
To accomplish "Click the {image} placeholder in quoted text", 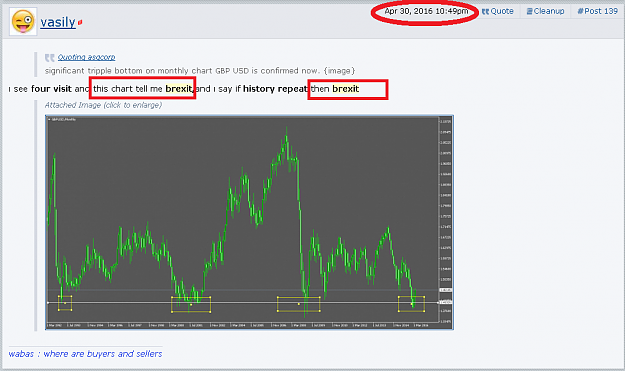I will coord(339,71).
